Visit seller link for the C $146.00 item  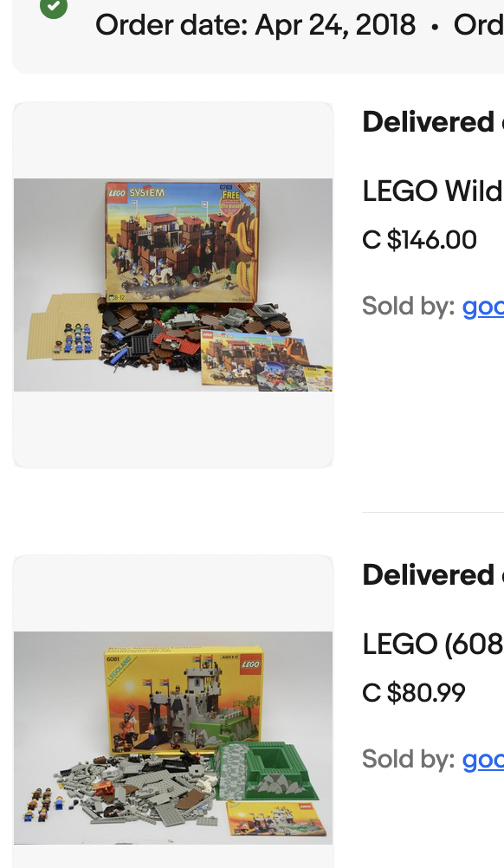point(483,306)
